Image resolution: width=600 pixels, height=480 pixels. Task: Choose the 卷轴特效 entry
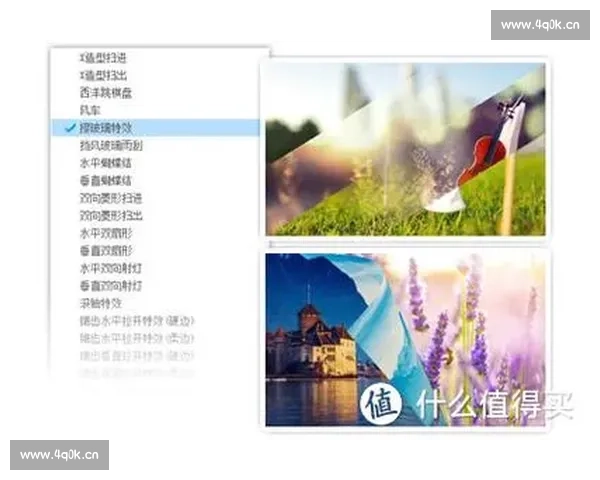(101, 304)
